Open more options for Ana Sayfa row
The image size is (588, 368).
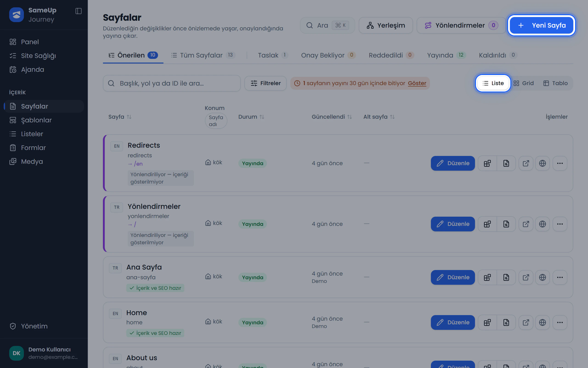[x=560, y=277]
